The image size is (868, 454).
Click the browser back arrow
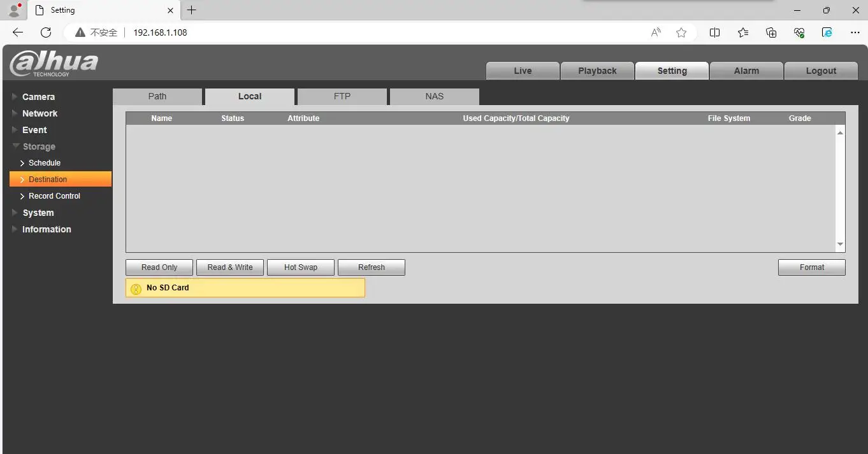point(18,32)
